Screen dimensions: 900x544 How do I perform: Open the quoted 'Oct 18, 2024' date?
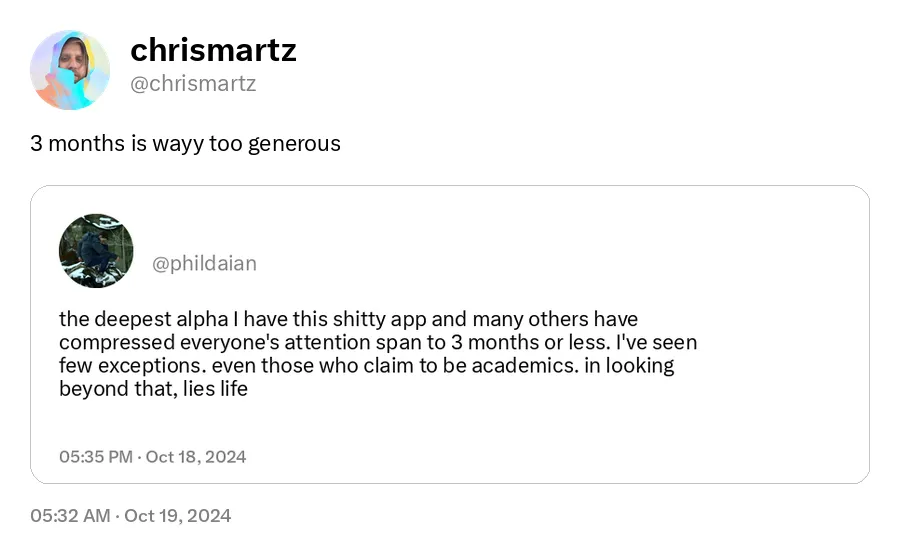click(196, 457)
